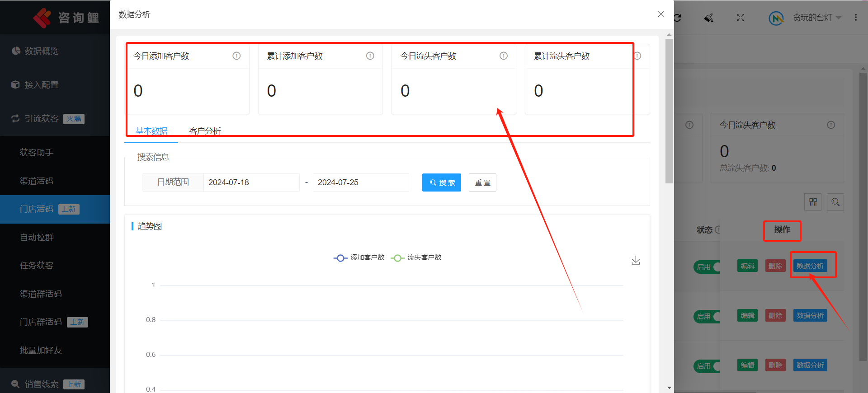Select 门店活码 submenu item
This screenshot has width=868, height=393.
55,209
